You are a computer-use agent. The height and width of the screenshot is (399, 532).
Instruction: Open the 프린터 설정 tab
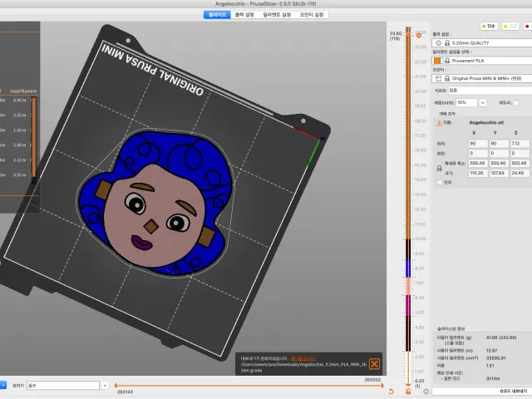click(x=312, y=15)
